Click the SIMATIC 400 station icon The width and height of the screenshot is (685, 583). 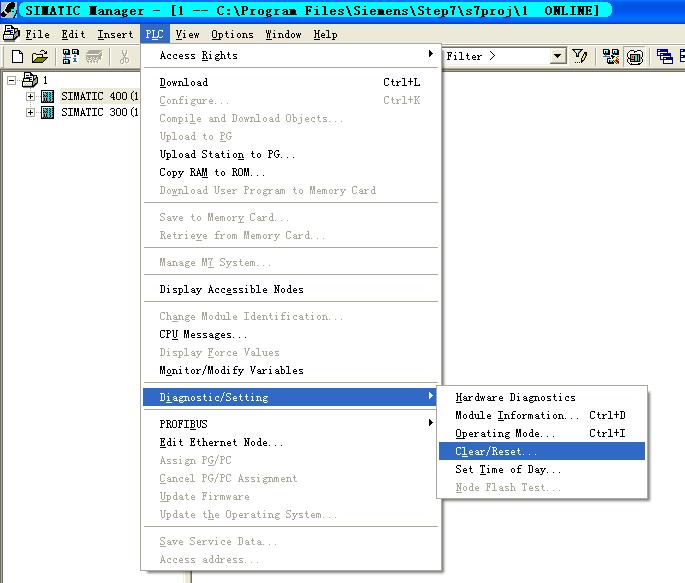coord(47,96)
